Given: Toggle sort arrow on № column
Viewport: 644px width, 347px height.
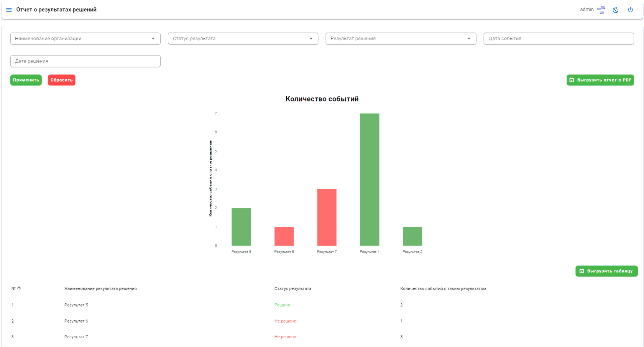Looking at the screenshot, I should point(19,288).
